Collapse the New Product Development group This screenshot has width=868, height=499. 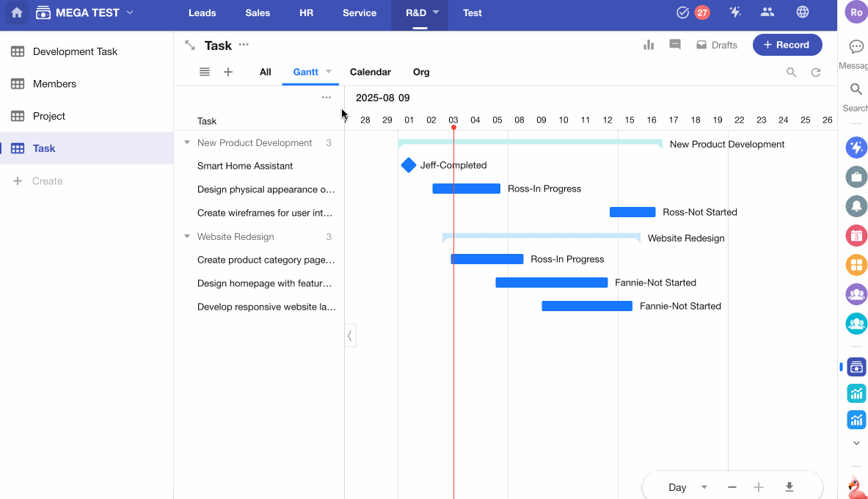[187, 143]
